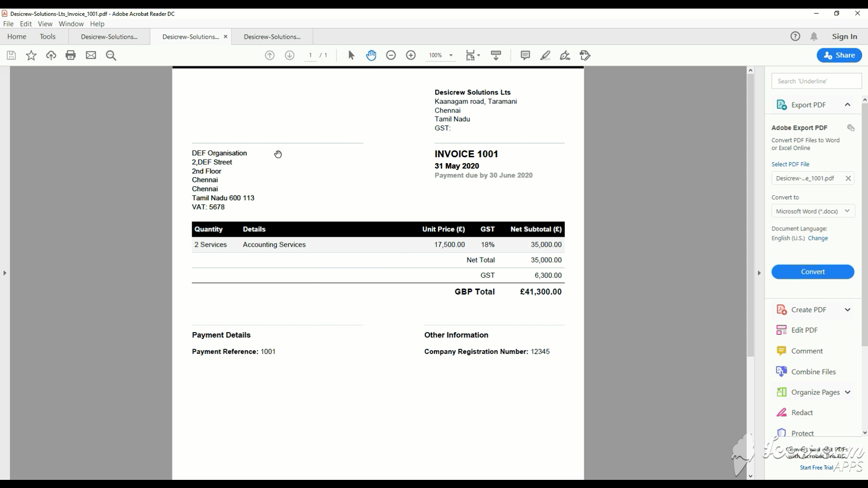This screenshot has width=868, height=488.
Task: Click the zoom out minus icon
Action: [x=391, y=55]
